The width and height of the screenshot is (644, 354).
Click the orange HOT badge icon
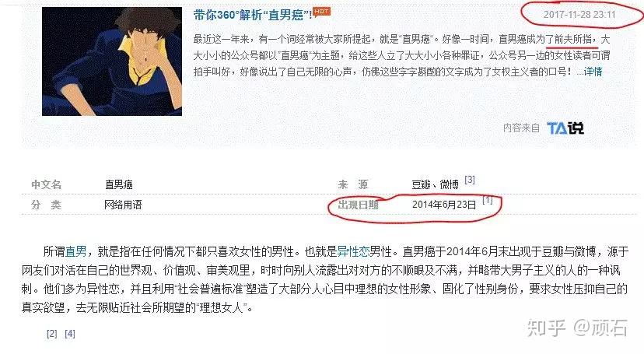(321, 12)
